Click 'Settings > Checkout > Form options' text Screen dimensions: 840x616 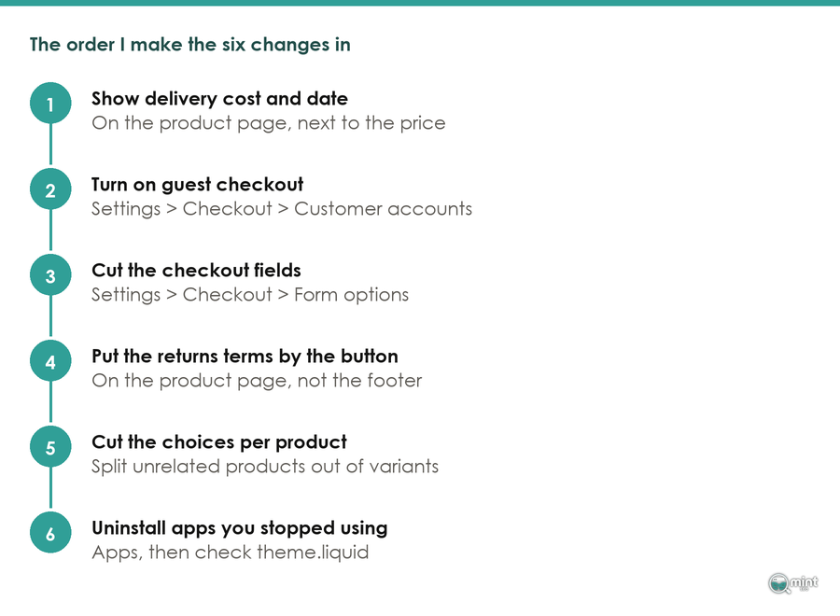point(250,295)
